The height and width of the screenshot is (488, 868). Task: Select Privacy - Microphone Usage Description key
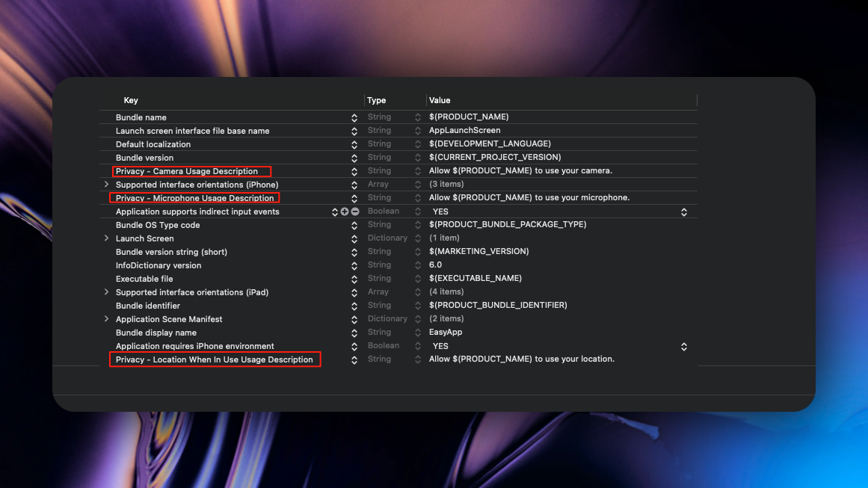[x=194, y=198]
